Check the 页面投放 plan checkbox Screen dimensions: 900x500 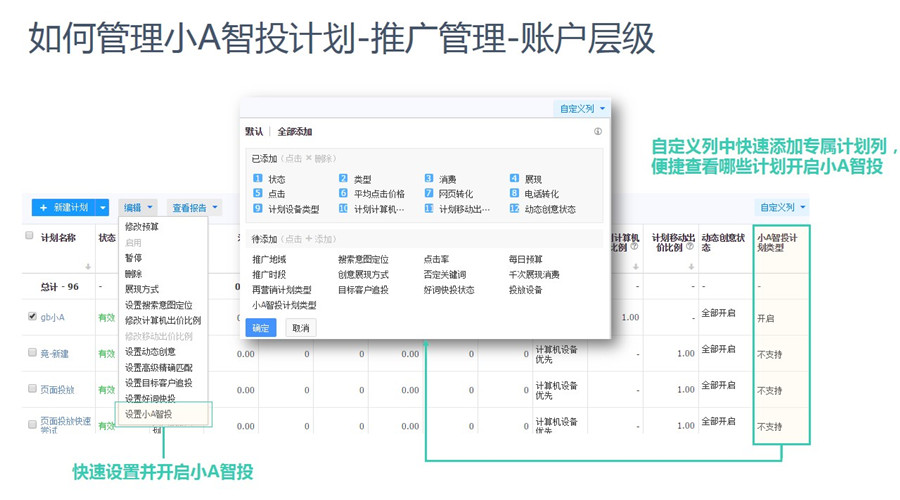tap(32, 389)
